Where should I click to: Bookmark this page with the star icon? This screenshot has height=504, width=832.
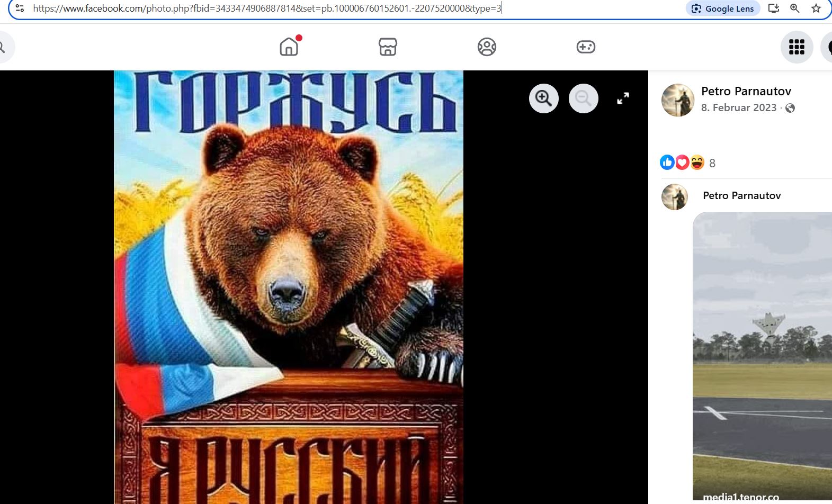(x=816, y=8)
